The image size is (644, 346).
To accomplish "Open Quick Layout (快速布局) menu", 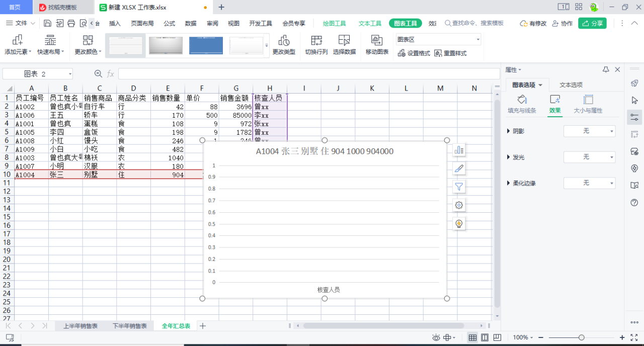I will coord(50,45).
